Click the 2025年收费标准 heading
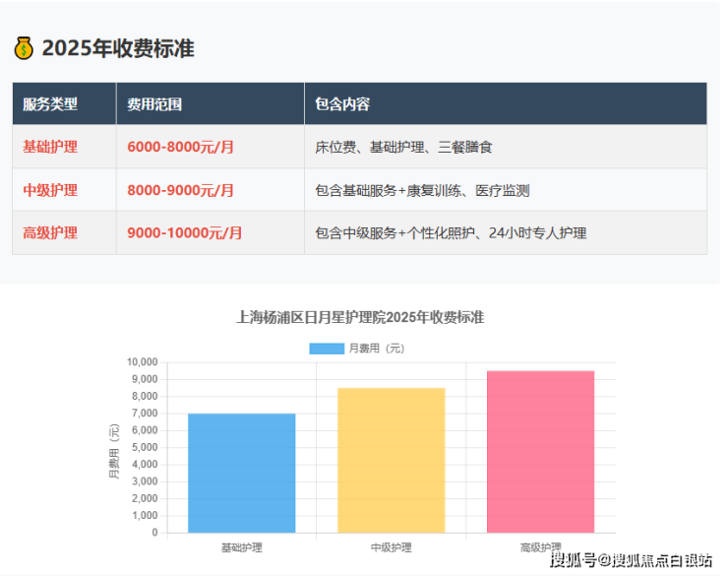Screen dimensions: 728x576 tap(118, 48)
